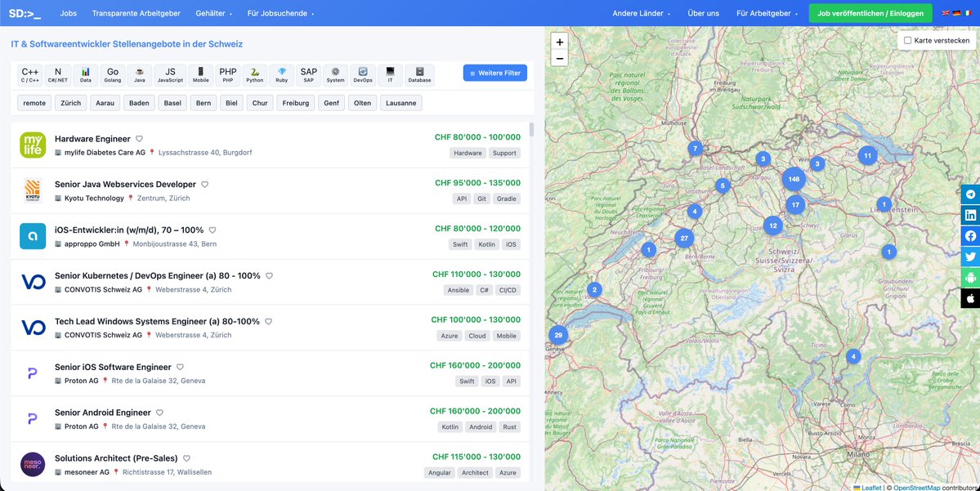Select the Database category icon

pos(419,75)
